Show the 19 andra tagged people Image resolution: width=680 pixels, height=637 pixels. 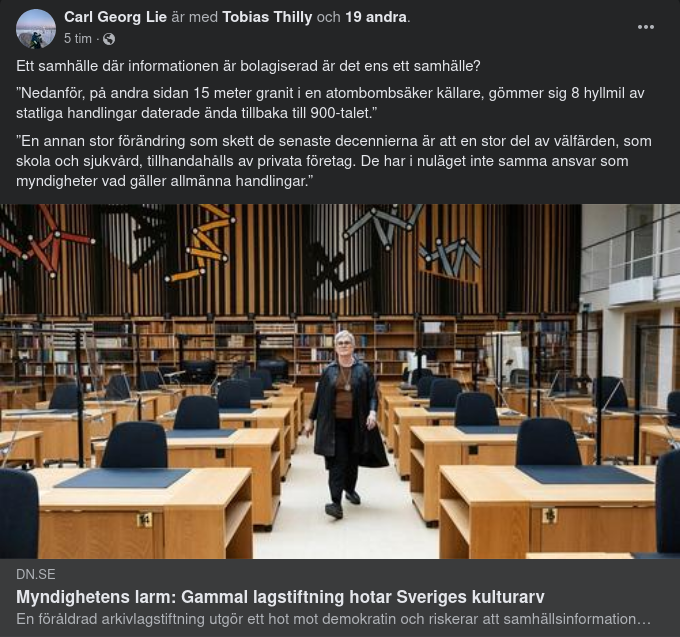[376, 17]
